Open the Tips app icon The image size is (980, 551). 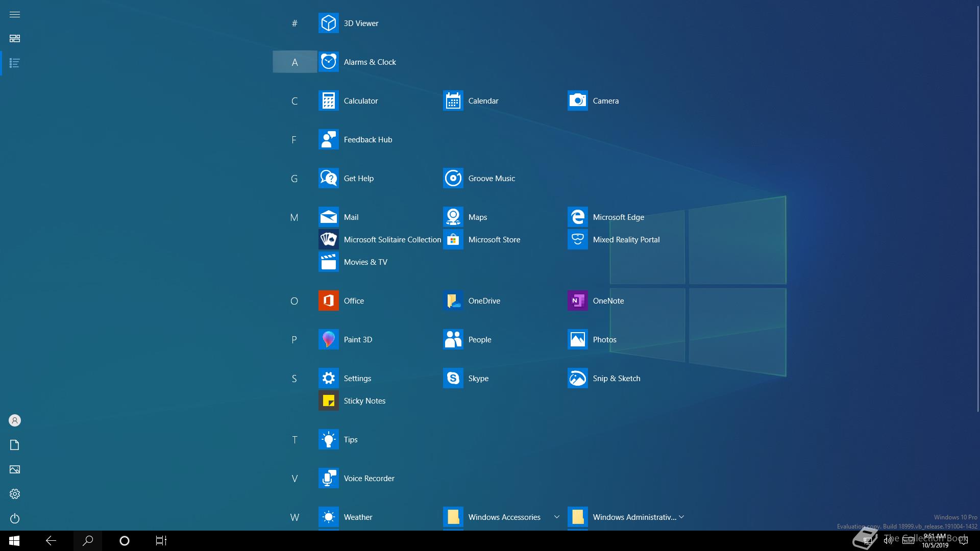328,439
